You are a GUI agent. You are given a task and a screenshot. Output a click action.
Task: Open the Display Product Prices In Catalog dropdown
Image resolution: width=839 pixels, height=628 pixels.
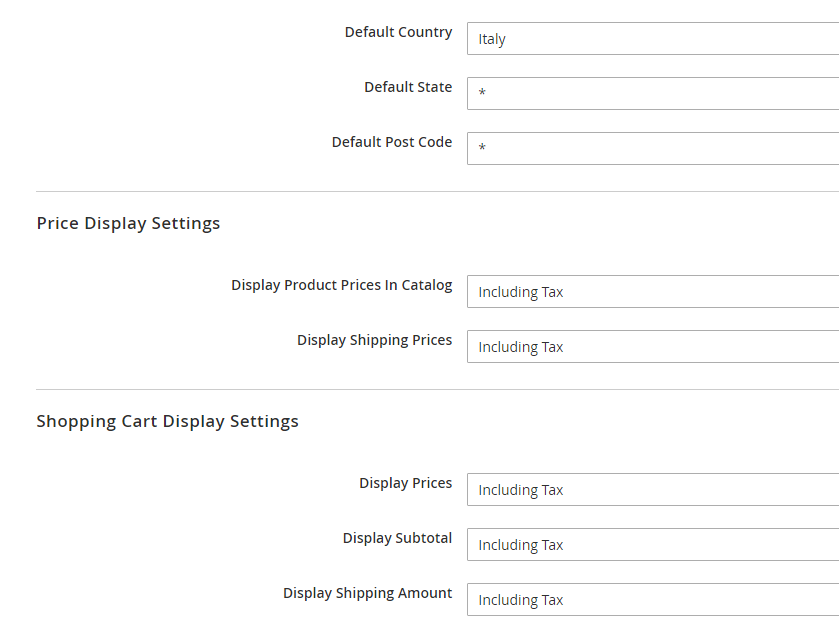coord(650,291)
